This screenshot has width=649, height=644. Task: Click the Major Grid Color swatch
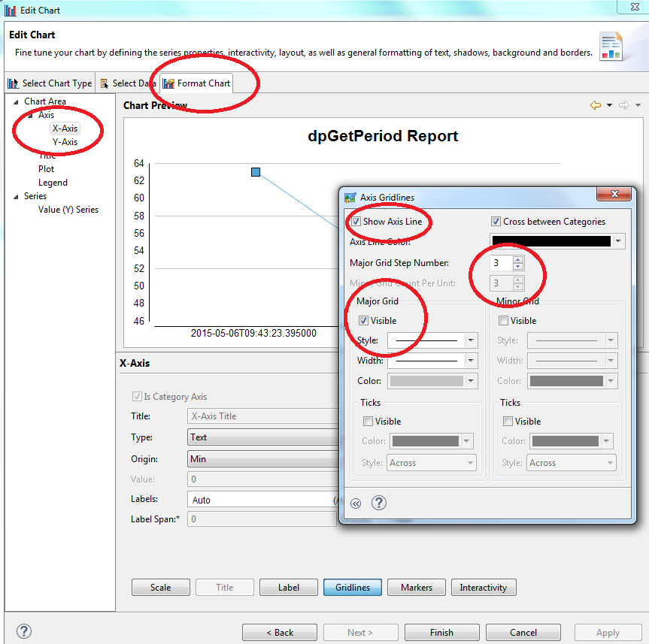tap(426, 381)
